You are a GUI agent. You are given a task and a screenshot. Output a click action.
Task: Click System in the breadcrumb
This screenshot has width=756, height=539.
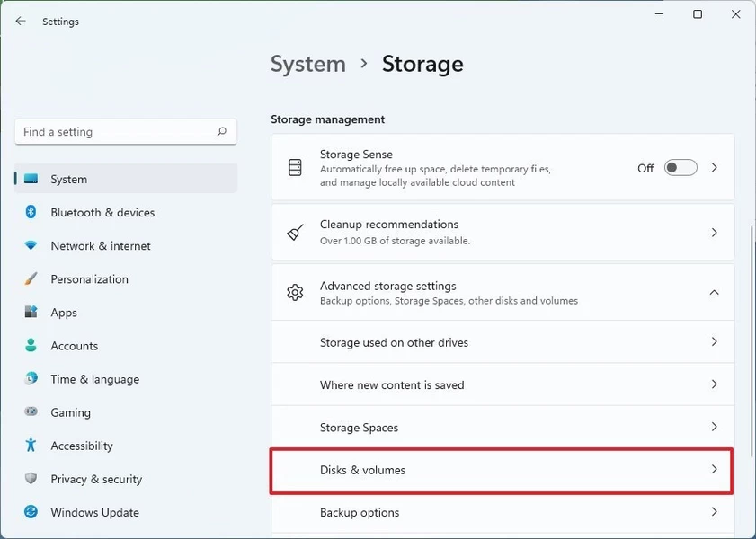[x=308, y=65]
